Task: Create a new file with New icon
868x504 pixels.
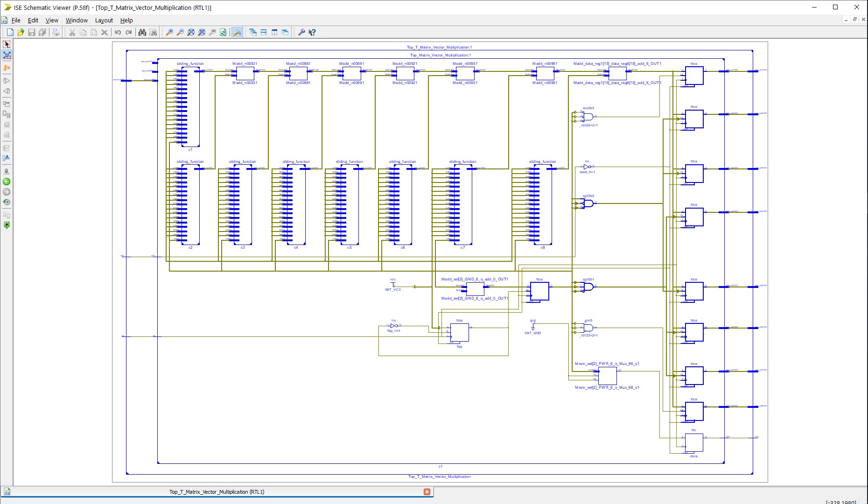Action: click(x=10, y=32)
